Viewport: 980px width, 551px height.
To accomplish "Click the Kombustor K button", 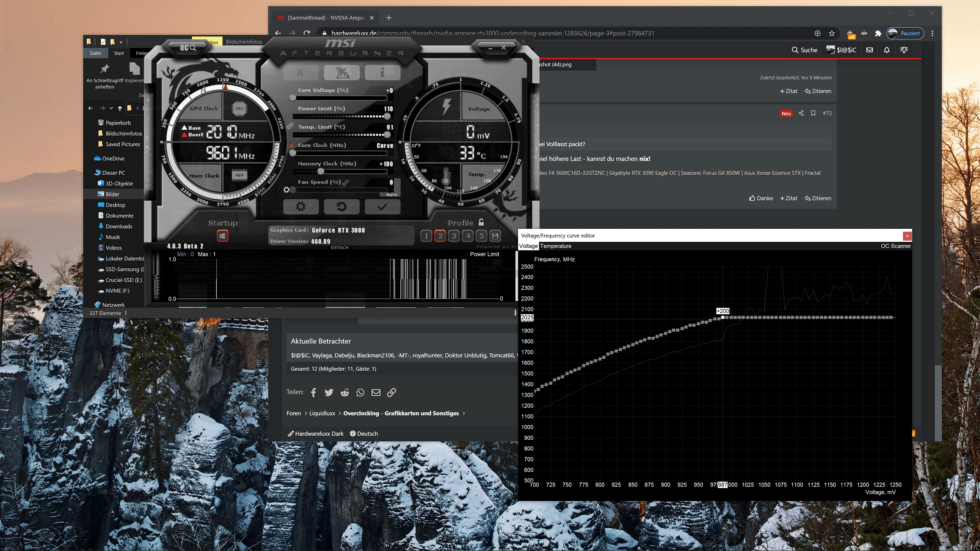I will coord(300,73).
